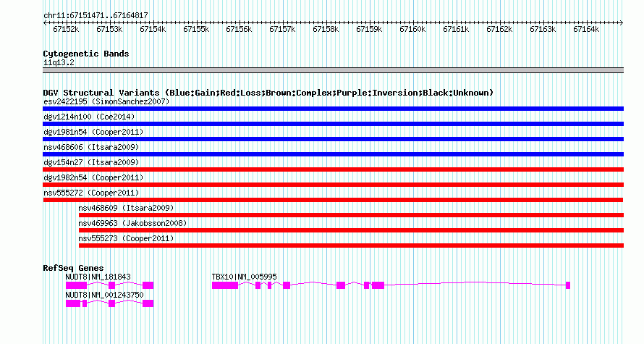Select the dgv1214n100 (Coe2014) variant label
The image size is (644, 344).
pos(89,117)
